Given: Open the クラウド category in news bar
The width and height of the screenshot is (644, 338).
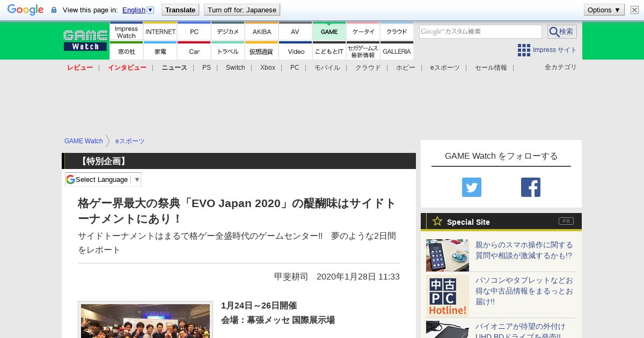Looking at the screenshot, I should [x=368, y=68].
